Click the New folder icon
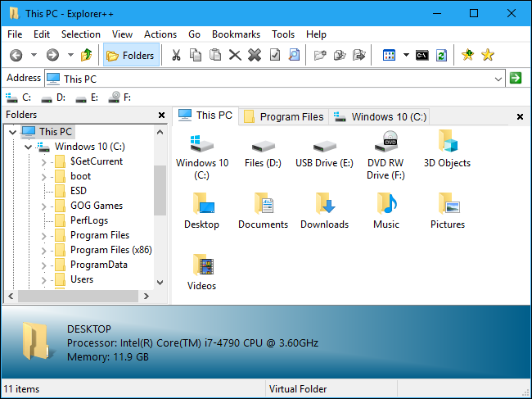Viewport: 532px width, 399px height. click(x=320, y=55)
